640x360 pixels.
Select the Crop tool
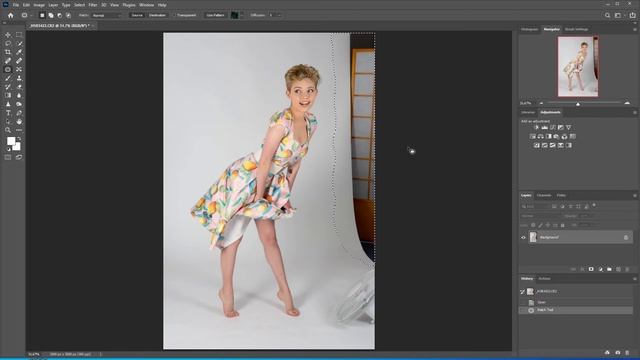point(8,52)
